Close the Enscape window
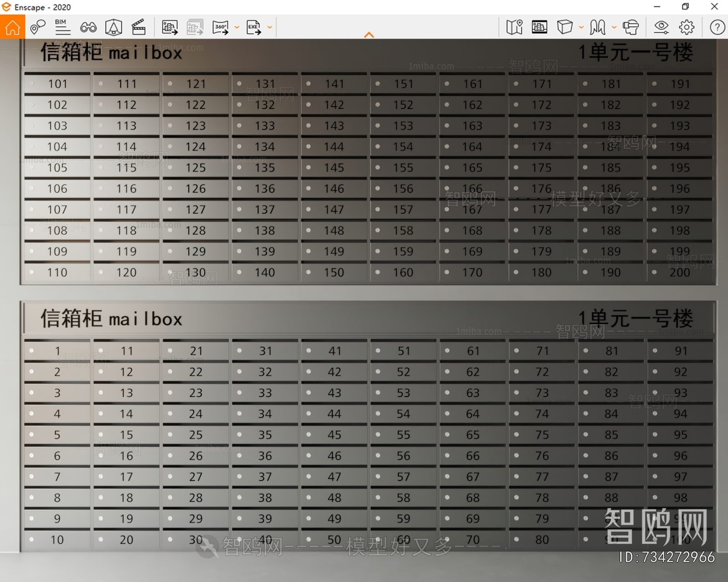 coord(714,6)
